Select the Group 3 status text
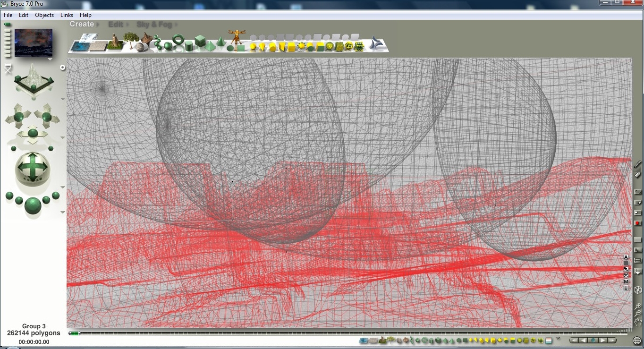This screenshot has width=644, height=349. click(x=34, y=326)
